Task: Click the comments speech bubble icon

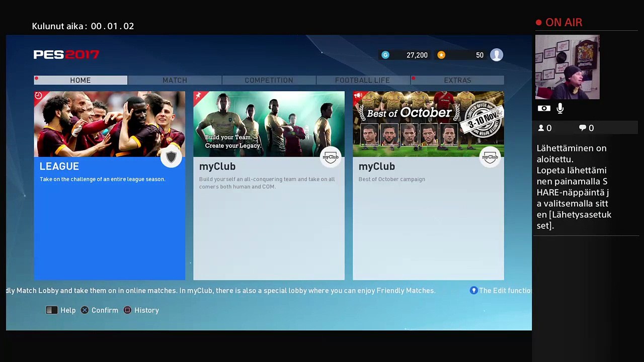Action: coord(583,128)
